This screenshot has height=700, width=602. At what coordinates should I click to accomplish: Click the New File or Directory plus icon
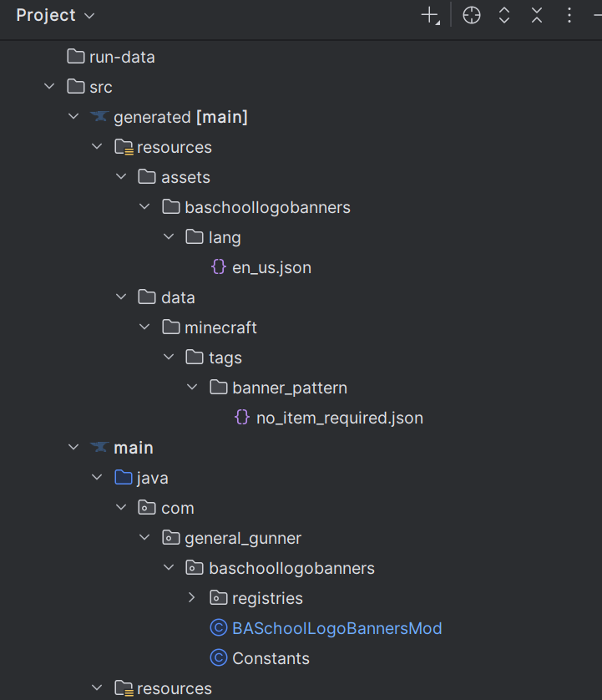coord(431,16)
